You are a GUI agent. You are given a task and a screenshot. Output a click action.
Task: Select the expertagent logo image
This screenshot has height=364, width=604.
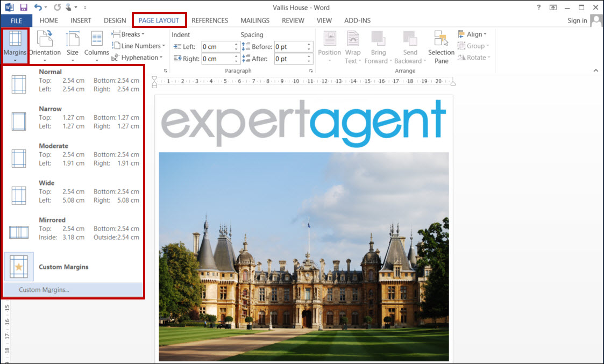[303, 123]
